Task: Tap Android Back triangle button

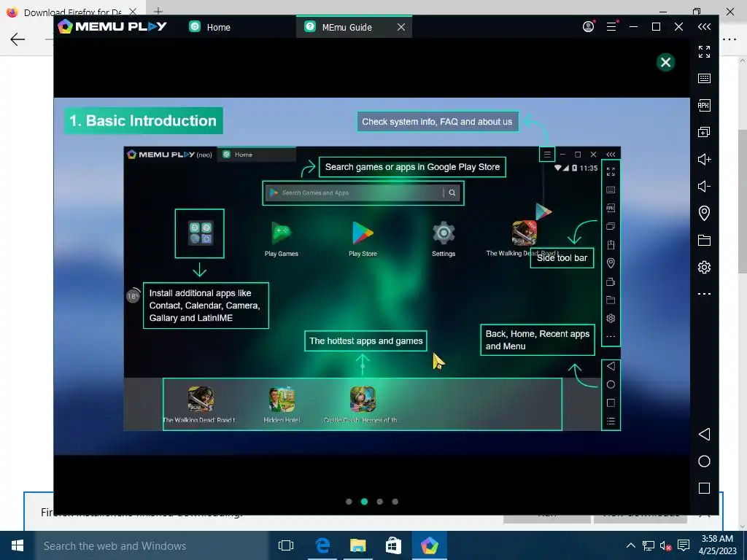Action: click(x=704, y=435)
